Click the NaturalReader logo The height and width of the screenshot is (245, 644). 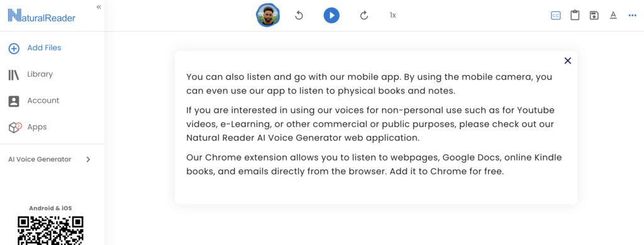(42, 16)
